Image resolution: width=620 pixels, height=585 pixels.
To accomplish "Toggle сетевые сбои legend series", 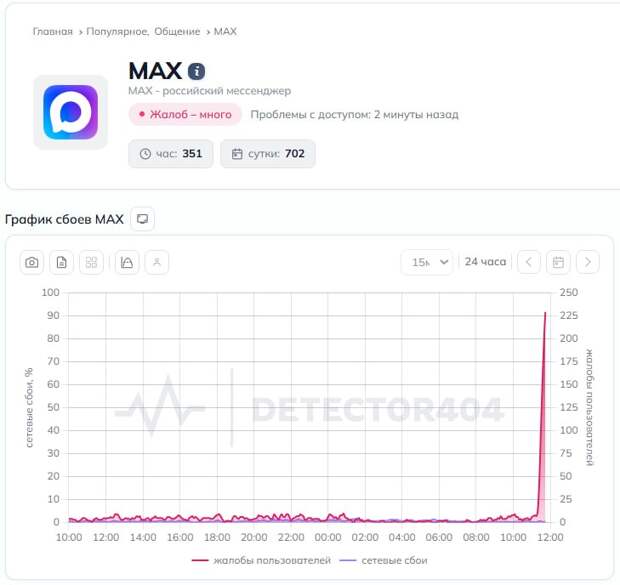I will 384,560.
